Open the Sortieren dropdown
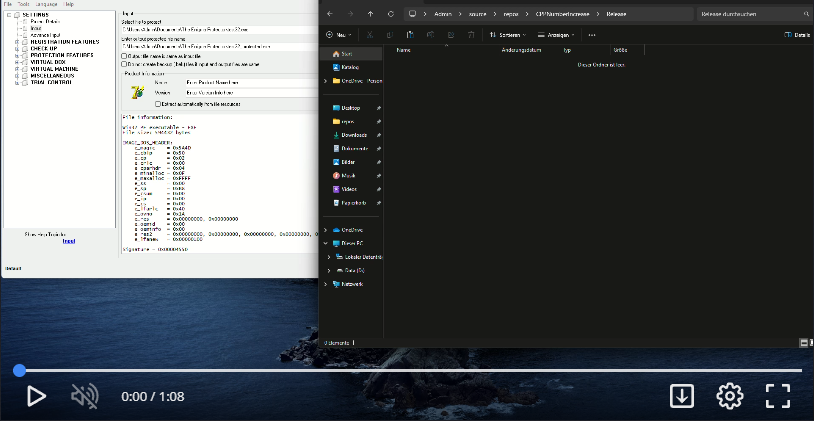The image size is (814, 421). click(x=508, y=35)
